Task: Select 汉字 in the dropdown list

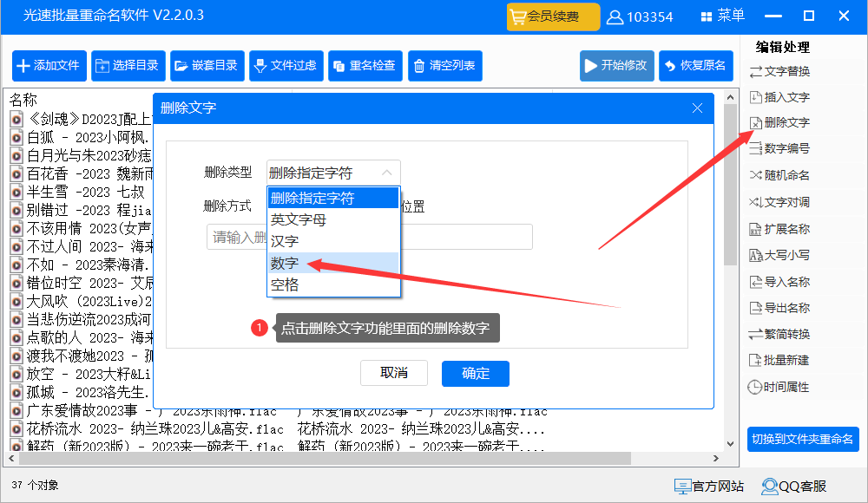Action: tap(333, 241)
